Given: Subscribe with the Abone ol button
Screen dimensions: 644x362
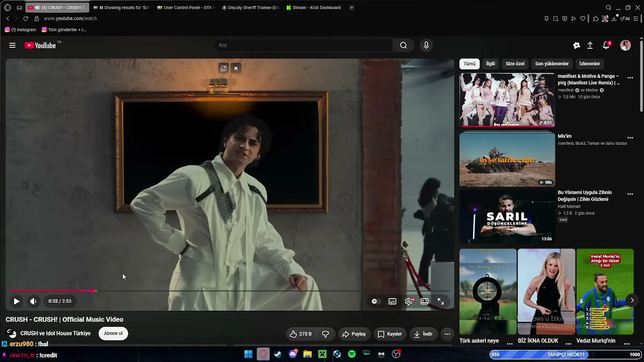Looking at the screenshot, I should tap(113, 333).
